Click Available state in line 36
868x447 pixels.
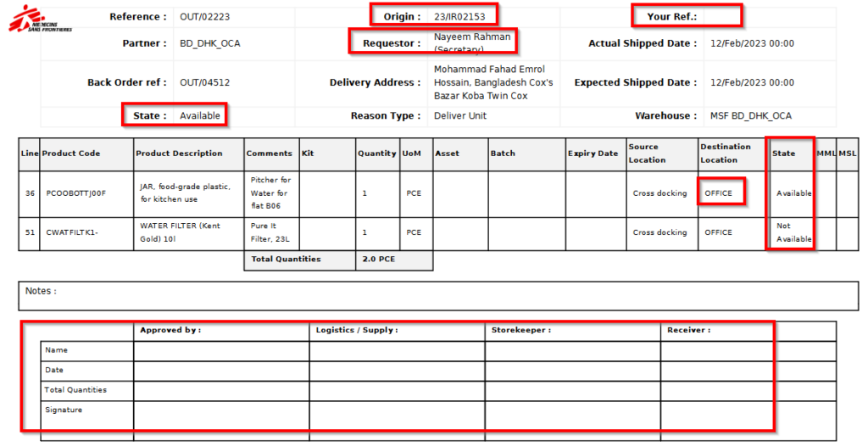[x=793, y=193]
